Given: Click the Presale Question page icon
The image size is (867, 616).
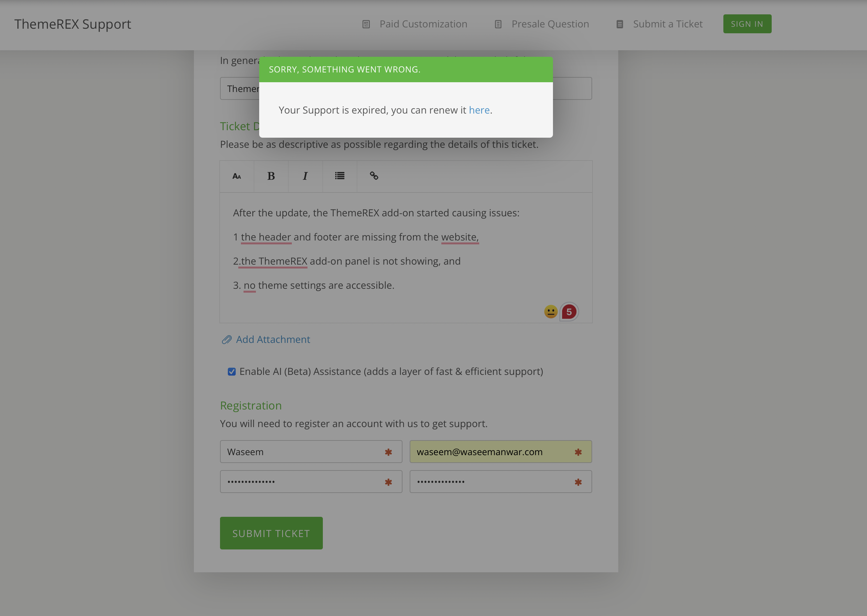Looking at the screenshot, I should (x=498, y=24).
